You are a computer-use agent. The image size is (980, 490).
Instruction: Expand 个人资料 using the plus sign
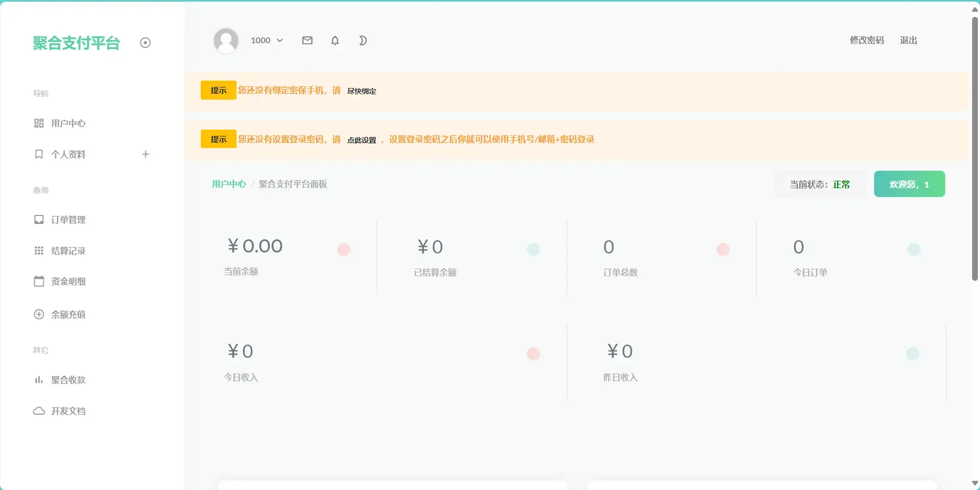[145, 154]
